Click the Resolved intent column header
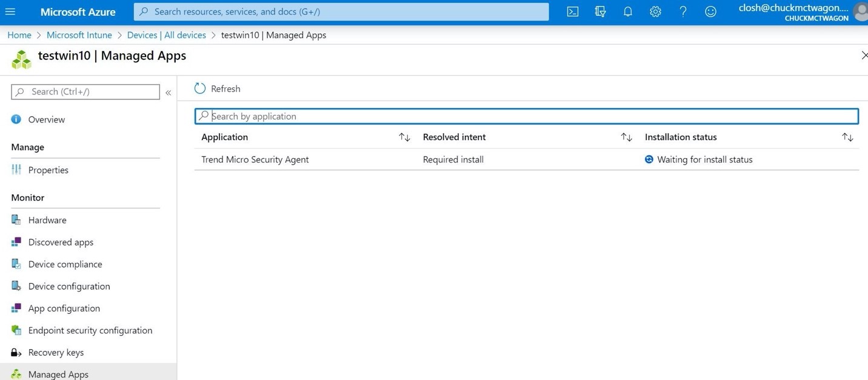This screenshot has height=380, width=868. click(x=455, y=137)
